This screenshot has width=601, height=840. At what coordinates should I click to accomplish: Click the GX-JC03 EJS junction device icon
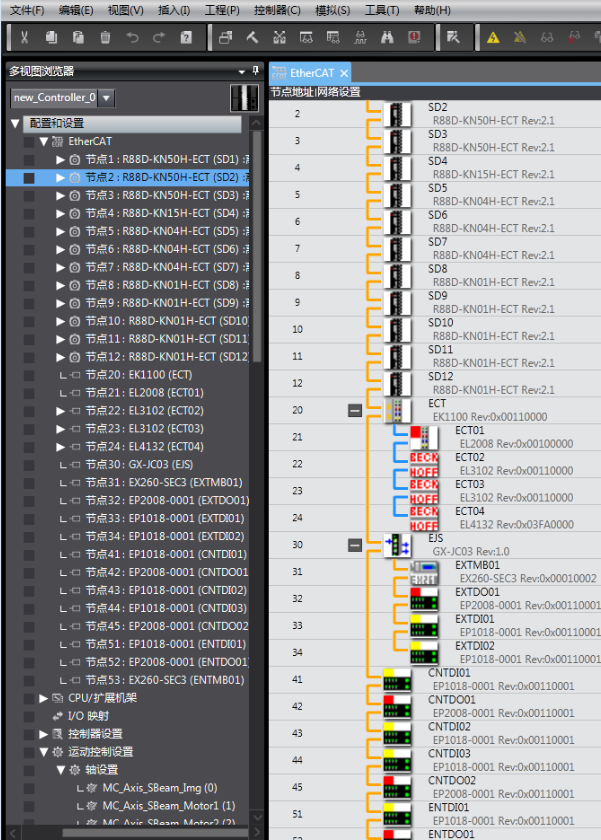click(398, 545)
